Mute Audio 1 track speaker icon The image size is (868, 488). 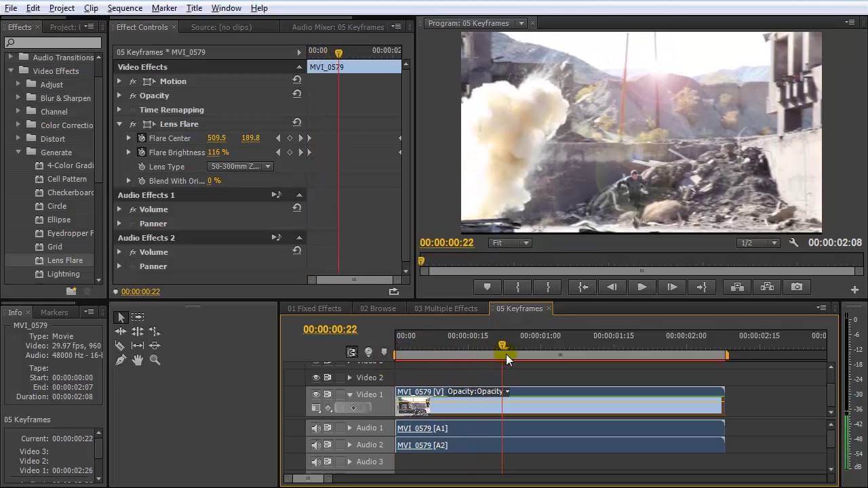[x=316, y=428]
